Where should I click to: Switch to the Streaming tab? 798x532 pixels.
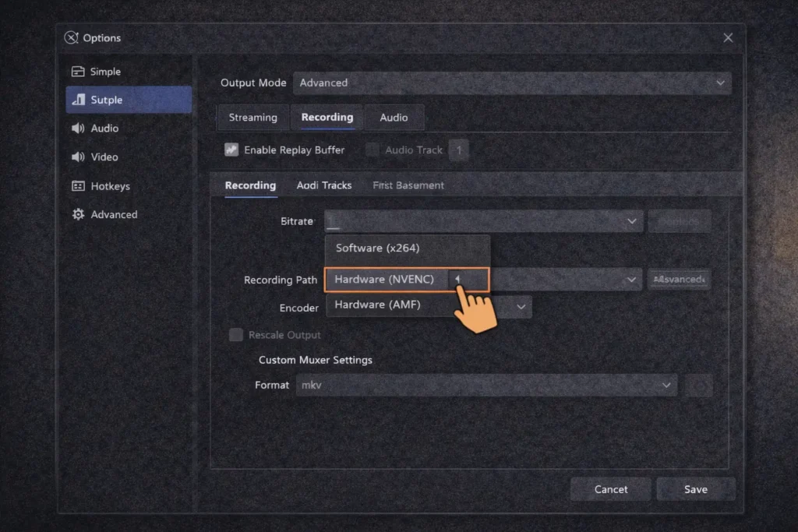[252, 117]
